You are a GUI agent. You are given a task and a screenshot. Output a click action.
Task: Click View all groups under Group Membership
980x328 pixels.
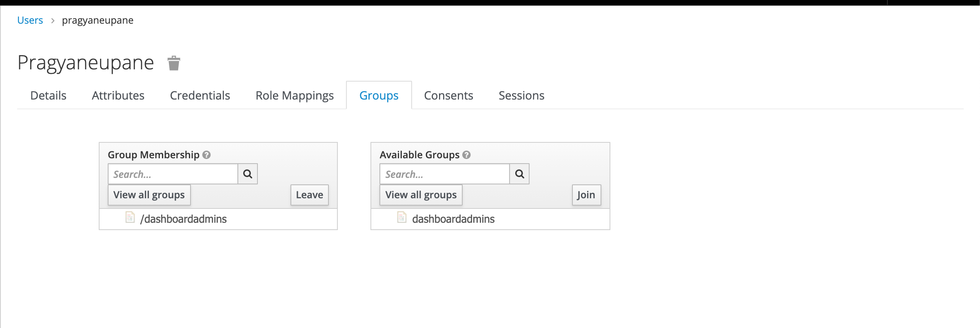tap(149, 195)
